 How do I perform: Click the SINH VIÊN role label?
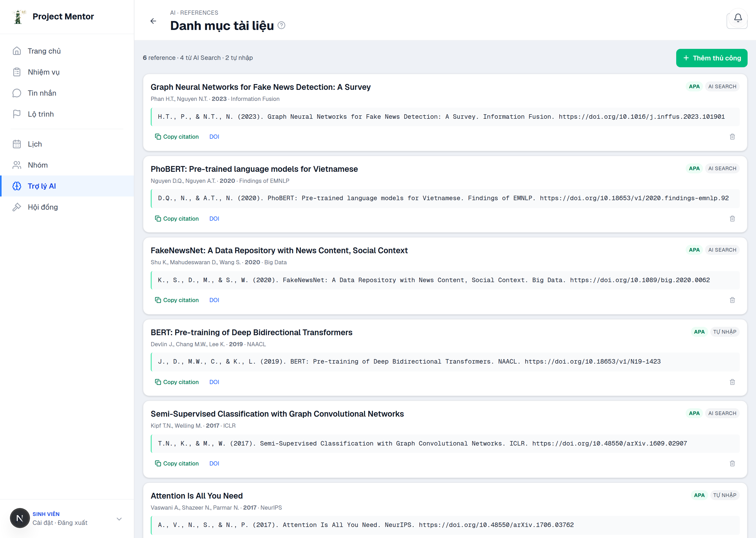(46, 514)
